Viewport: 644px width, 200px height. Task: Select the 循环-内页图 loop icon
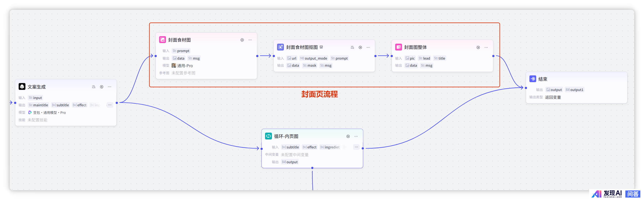(x=269, y=136)
